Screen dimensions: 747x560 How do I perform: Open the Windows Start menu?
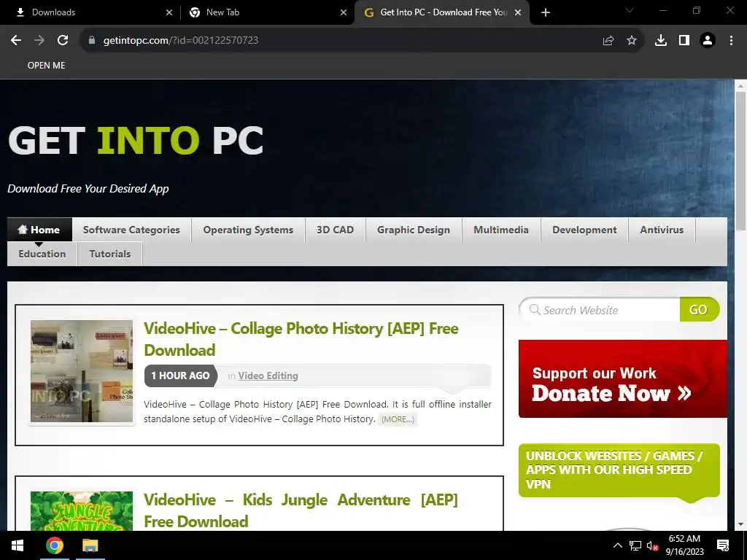click(18, 545)
